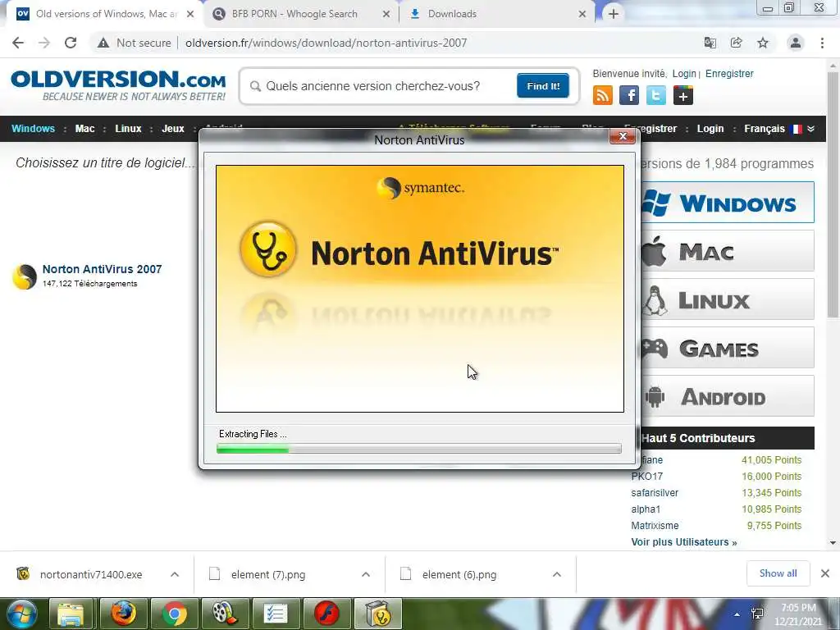Click the browser Back arrow
Image resolution: width=840 pixels, height=630 pixels.
(18, 43)
